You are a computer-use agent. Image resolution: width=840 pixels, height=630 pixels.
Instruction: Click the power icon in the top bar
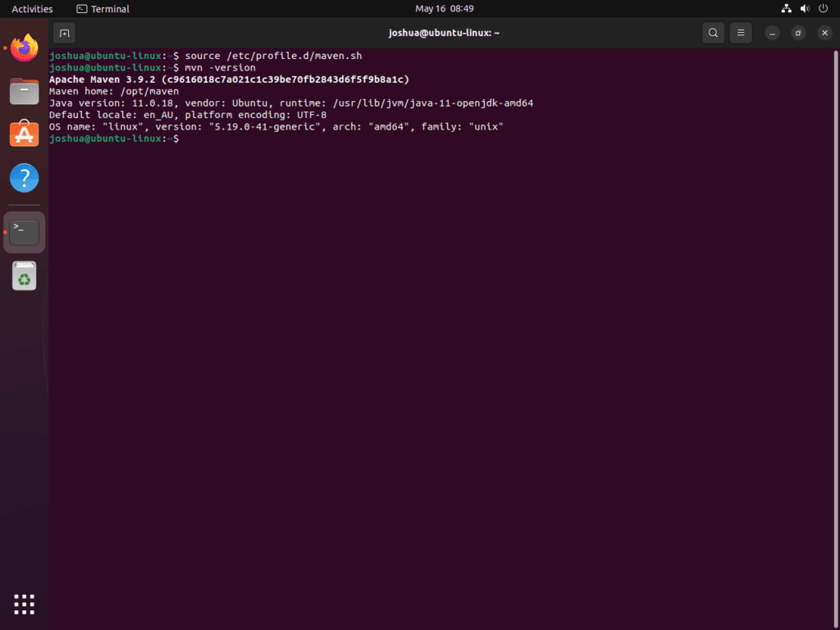click(823, 8)
